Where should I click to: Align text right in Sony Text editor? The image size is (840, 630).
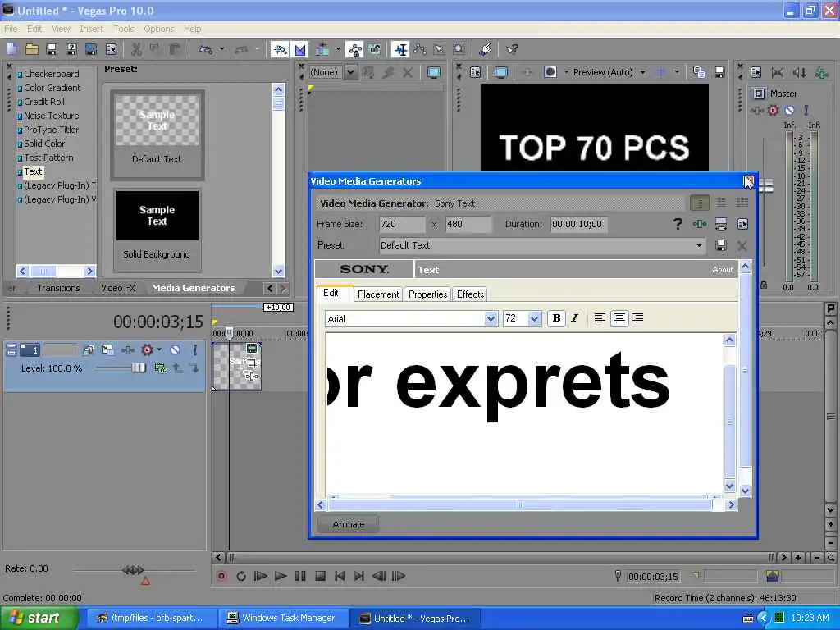637,318
